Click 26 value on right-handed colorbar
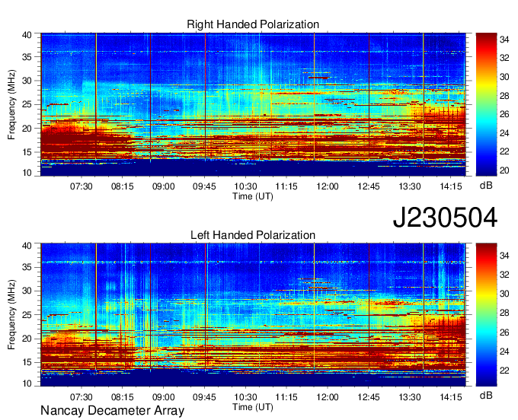The image size is (518, 420). click(504, 114)
